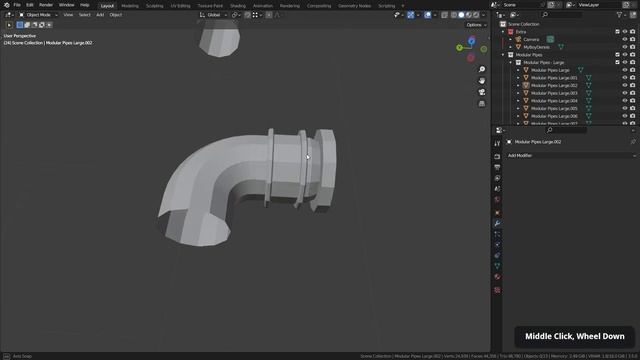Open the Object Mode dropdown
Viewport: 640px width, 360px height.
click(38, 15)
